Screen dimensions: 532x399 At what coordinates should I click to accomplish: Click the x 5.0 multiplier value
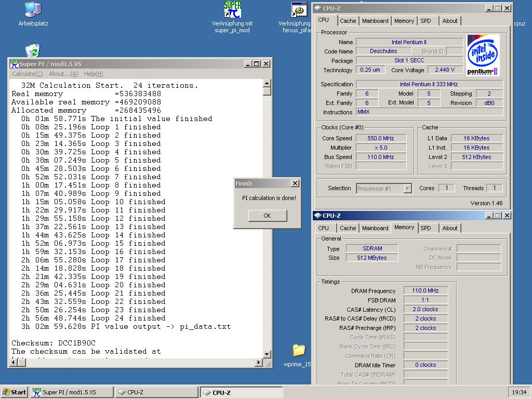tap(381, 148)
